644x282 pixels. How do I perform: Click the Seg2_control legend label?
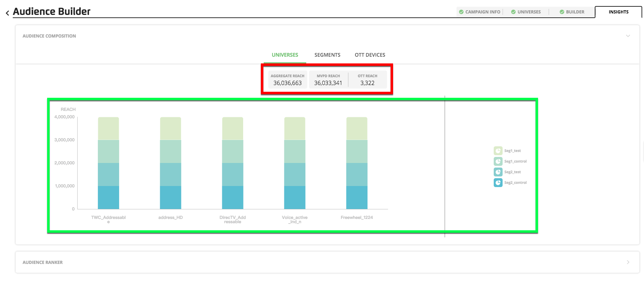[515, 183]
